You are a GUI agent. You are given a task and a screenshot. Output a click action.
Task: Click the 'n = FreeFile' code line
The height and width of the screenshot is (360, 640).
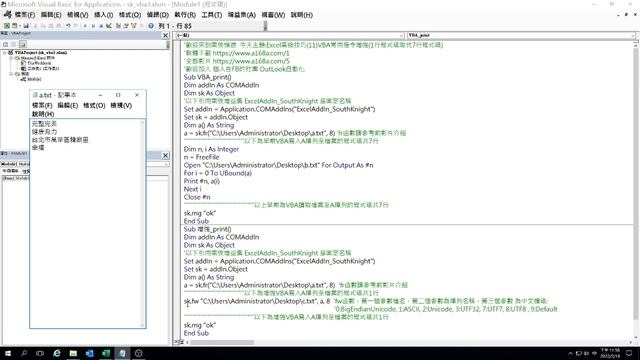pos(201,157)
